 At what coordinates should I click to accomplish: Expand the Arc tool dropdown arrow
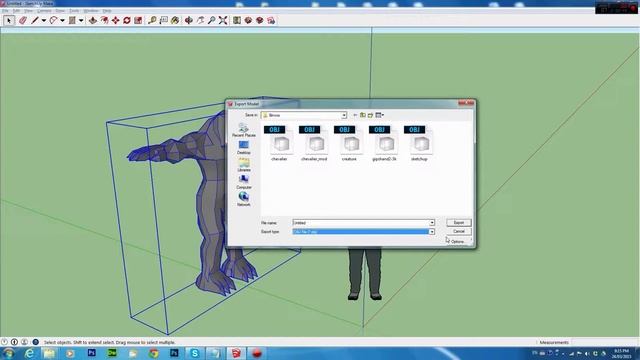(x=62, y=20)
